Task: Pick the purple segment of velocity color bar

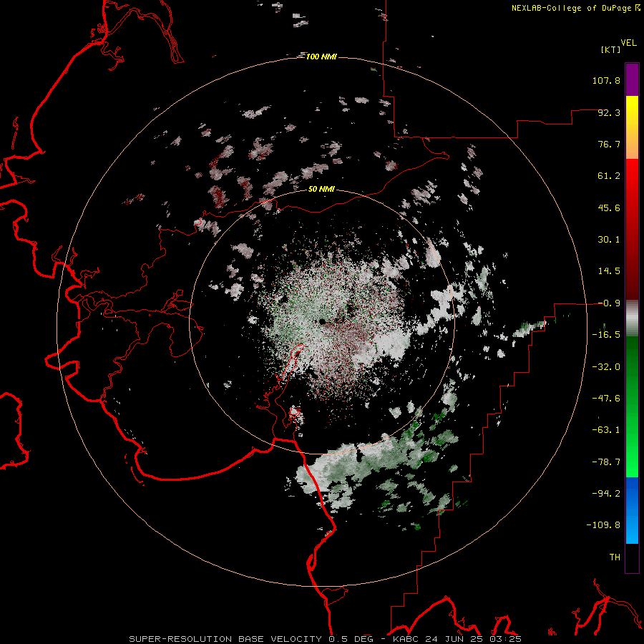Action: (x=632, y=79)
